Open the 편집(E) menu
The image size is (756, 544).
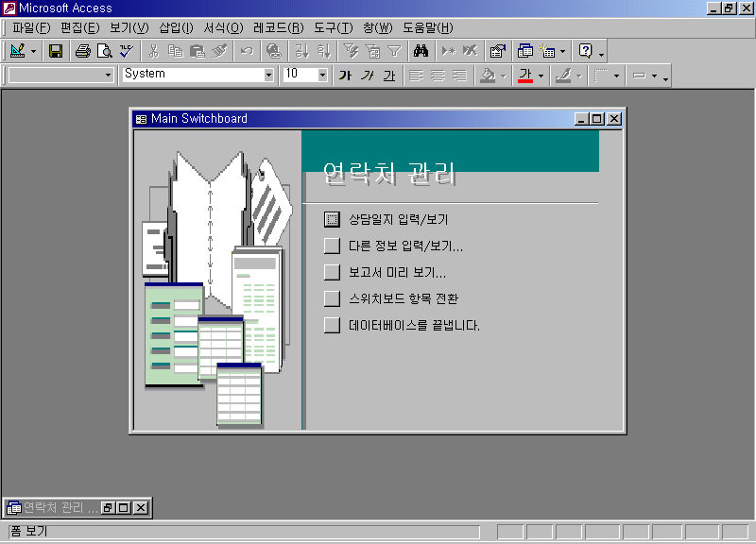79,28
